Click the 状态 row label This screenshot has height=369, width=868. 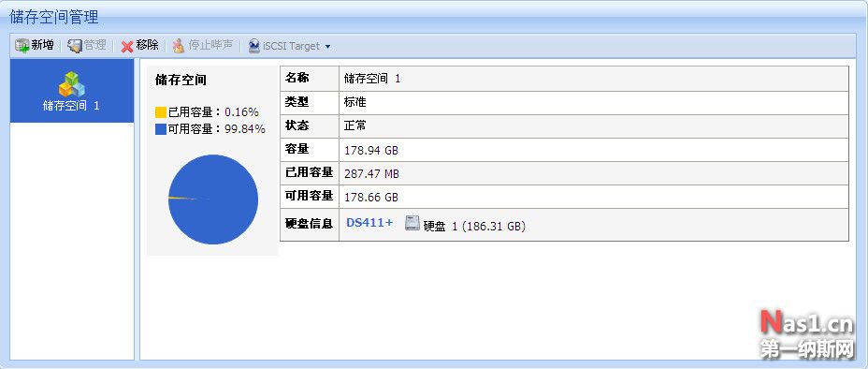(x=297, y=125)
